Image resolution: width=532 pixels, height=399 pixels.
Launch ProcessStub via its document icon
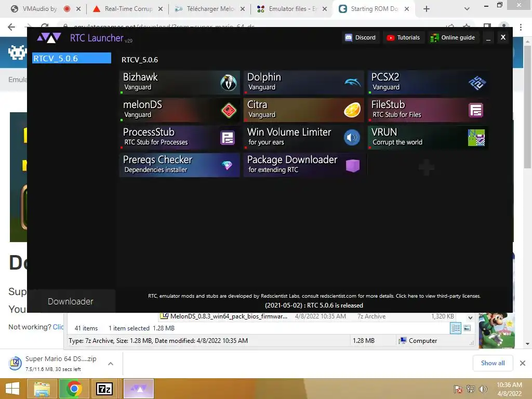coord(228,138)
